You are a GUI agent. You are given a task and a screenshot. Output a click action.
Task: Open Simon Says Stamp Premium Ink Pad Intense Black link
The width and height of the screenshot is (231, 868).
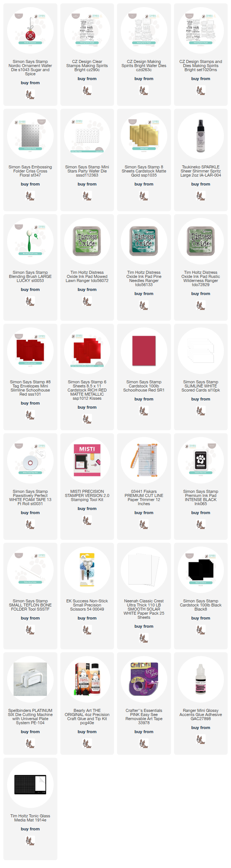(x=200, y=497)
